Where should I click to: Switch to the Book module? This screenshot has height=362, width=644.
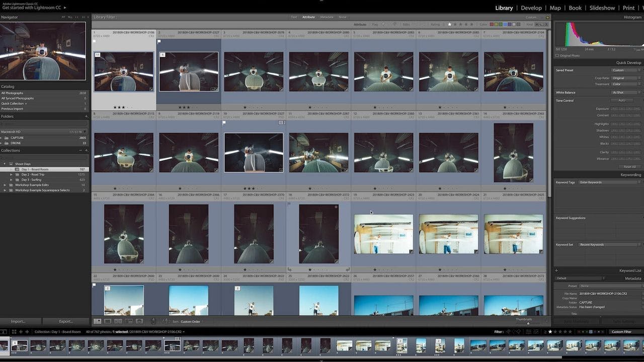(x=575, y=8)
